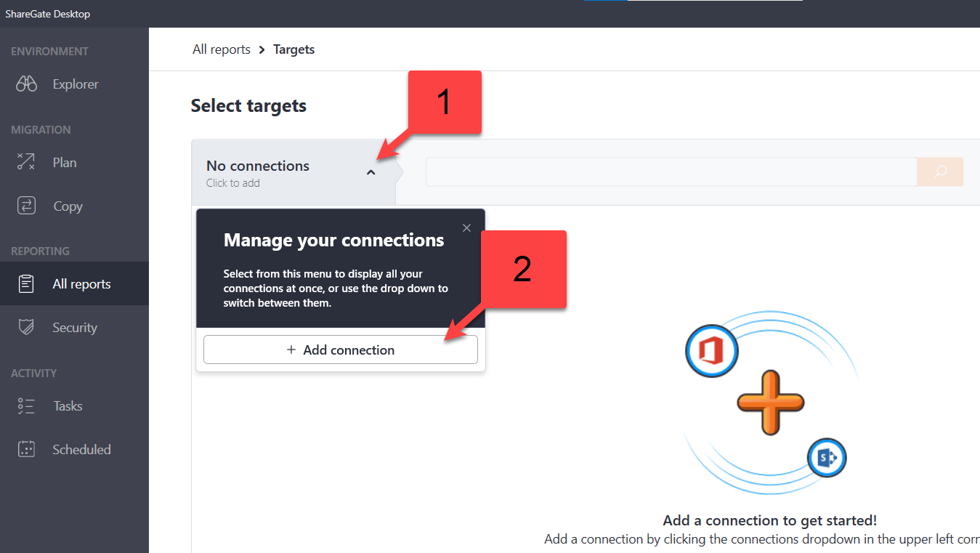This screenshot has height=553, width=980.
Task: Click the Plan migration icon
Action: [x=26, y=162]
